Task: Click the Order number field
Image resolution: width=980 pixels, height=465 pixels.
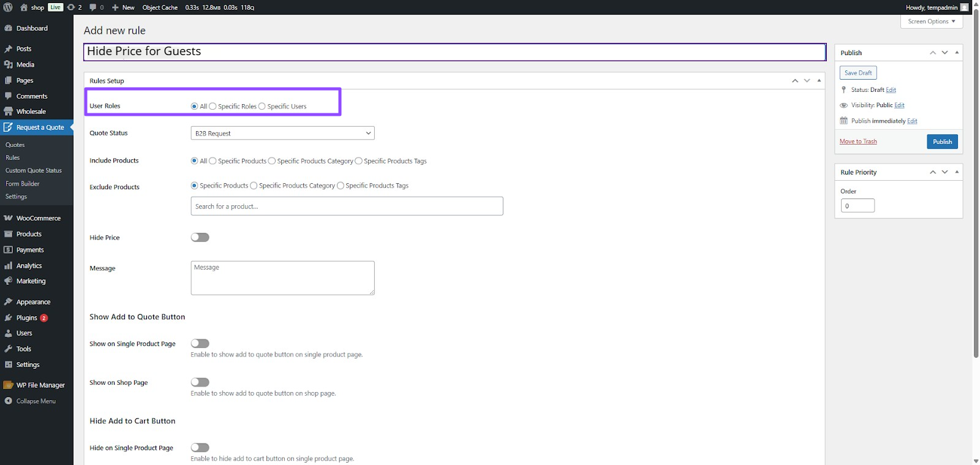Action: pos(858,206)
